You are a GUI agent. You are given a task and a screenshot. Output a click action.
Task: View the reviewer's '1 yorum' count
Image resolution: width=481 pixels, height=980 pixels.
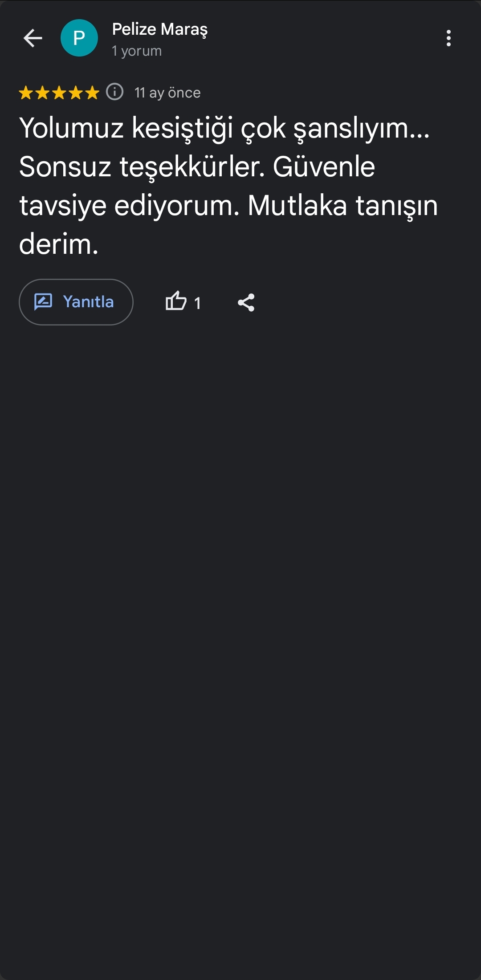pos(137,51)
